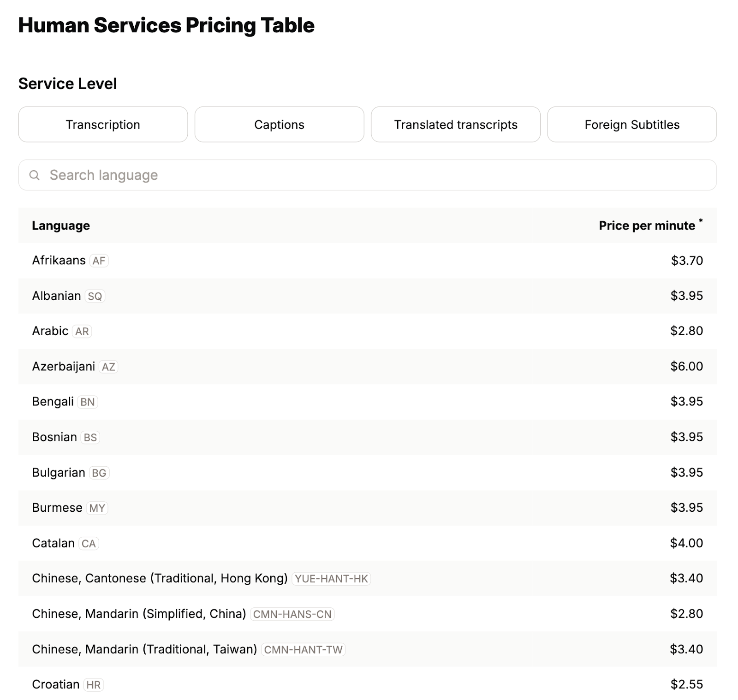Open the Foreign Subtitles pricing tab
Image resolution: width=738 pixels, height=700 pixels.
(631, 124)
